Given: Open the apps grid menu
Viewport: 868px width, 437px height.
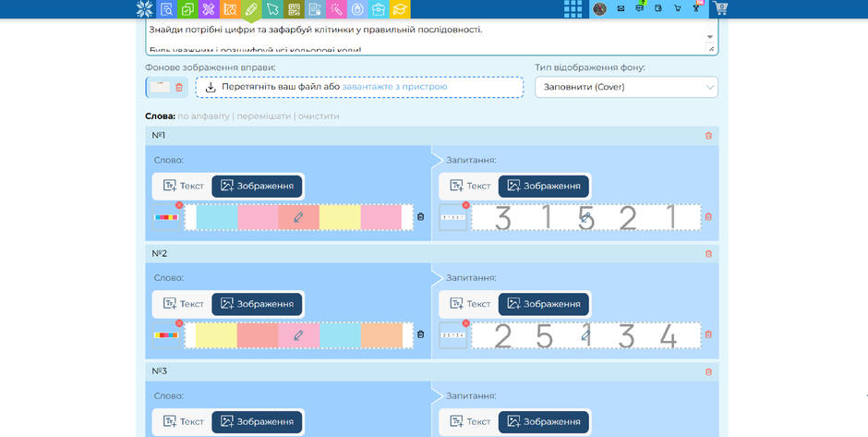Looking at the screenshot, I should coord(573,9).
